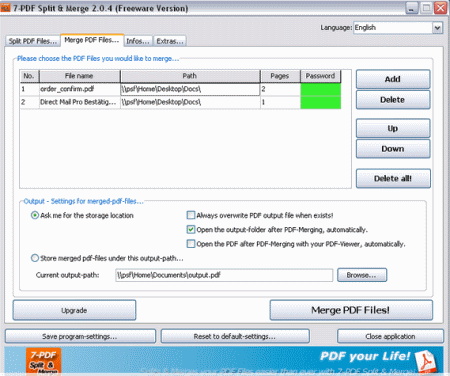450x376 pixels.
Task: Click the No. column header
Action: pos(29,76)
